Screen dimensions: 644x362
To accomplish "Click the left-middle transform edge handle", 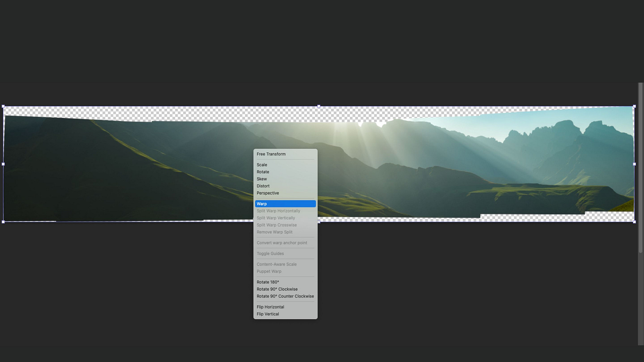I will pyautogui.click(x=4, y=164).
